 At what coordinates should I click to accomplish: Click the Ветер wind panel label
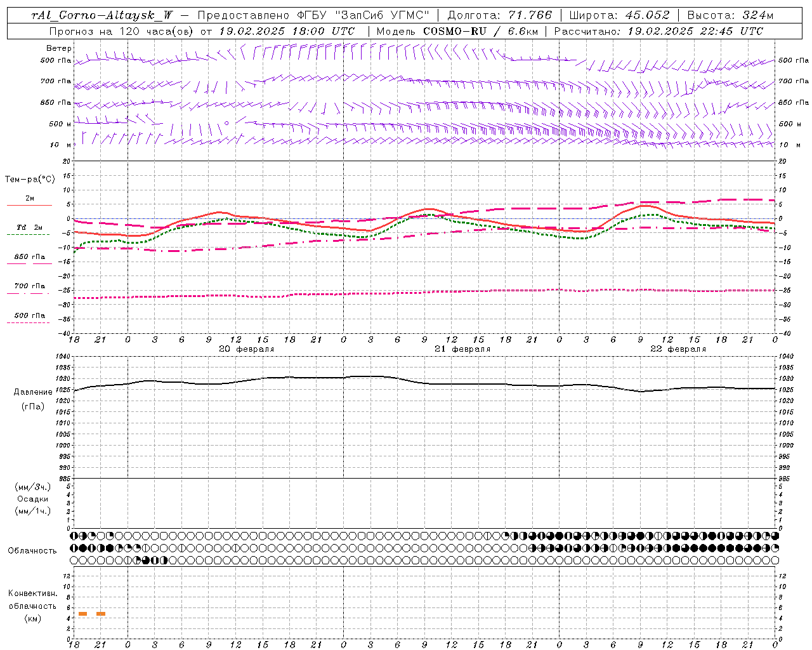(59, 48)
